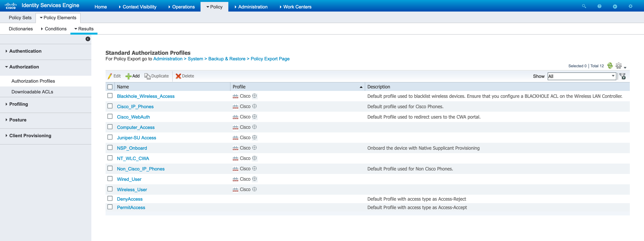
Task: Go to the Home tab
Action: (x=101, y=7)
